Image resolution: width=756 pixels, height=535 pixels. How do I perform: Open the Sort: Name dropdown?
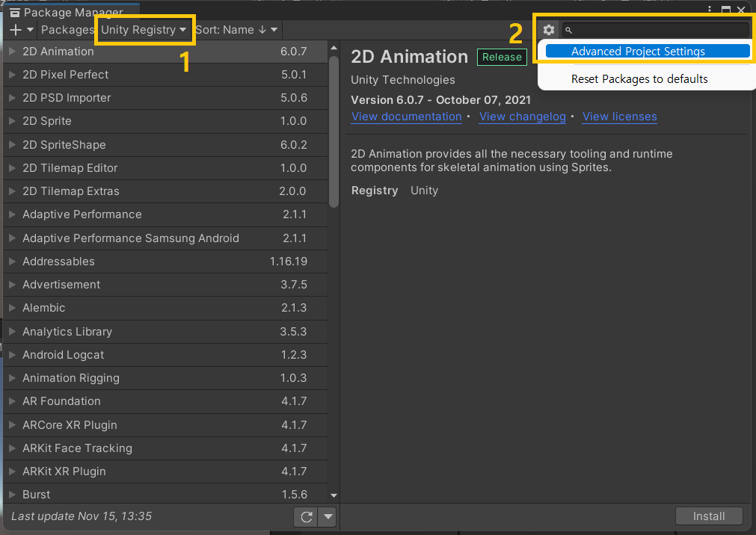point(236,30)
